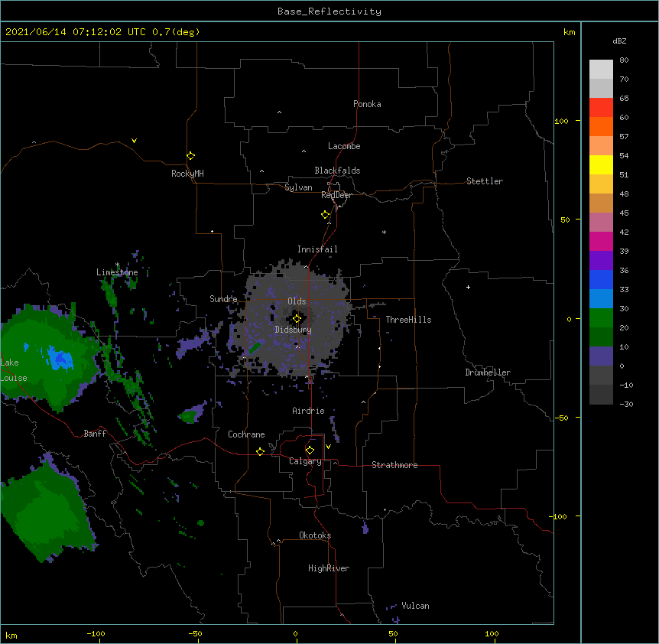The height and width of the screenshot is (644, 659).
Task: Click the -30 value in the dBZ legend
Action: tap(626, 404)
